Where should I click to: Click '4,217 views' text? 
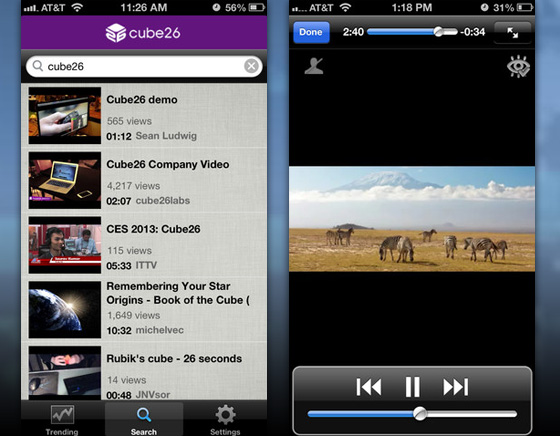click(134, 186)
